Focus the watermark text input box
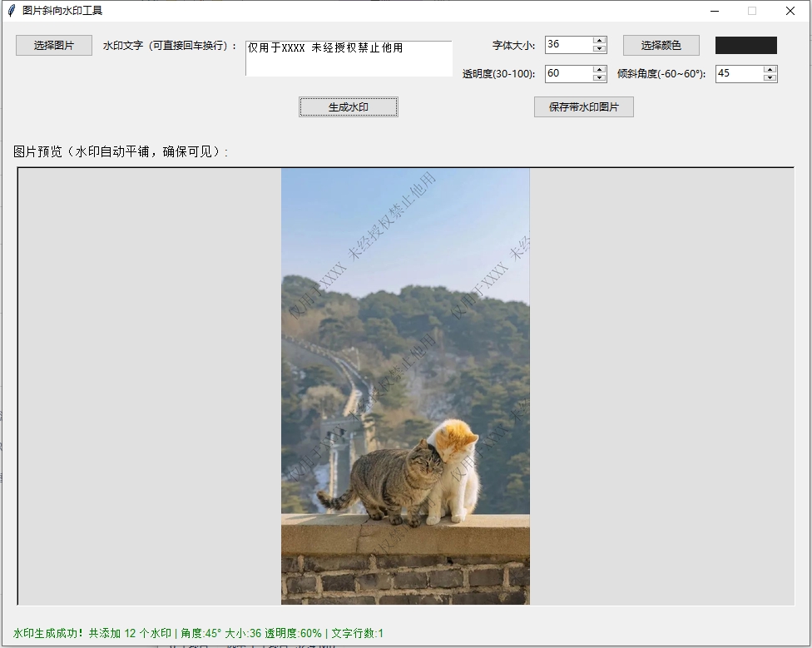This screenshot has height=648, width=812. point(349,58)
